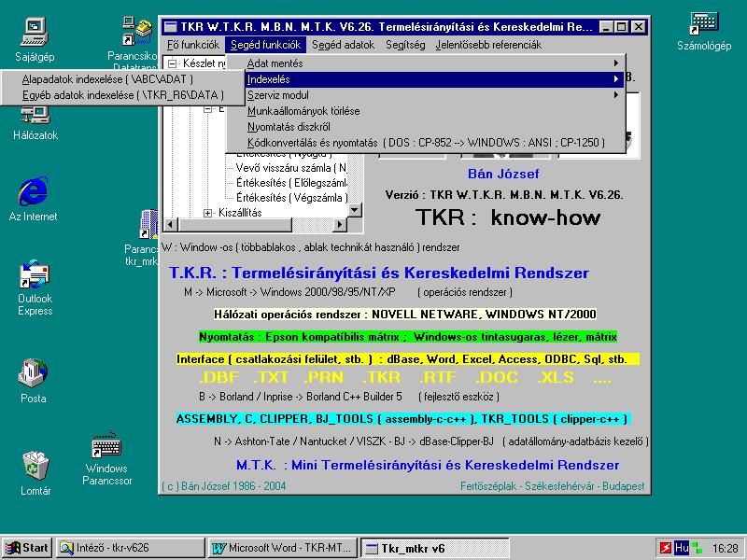
Task: Click the Segéd funkciók menu
Action: (265, 45)
